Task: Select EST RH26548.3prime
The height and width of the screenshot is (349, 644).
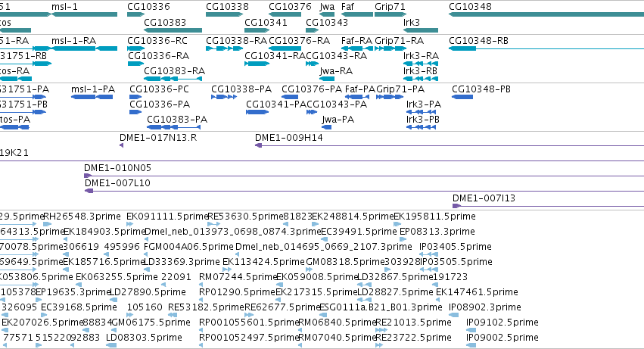Action: coord(47,224)
